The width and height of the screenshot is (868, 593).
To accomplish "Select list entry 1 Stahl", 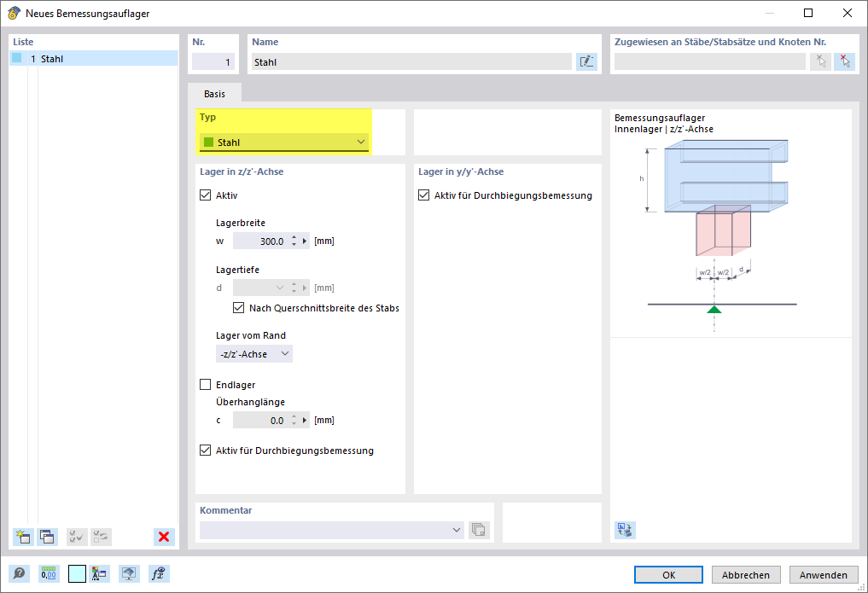I will [94, 59].
